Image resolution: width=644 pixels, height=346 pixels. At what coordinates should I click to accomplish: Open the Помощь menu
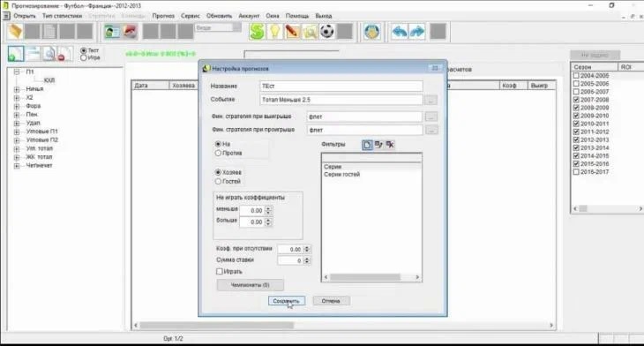click(x=297, y=16)
